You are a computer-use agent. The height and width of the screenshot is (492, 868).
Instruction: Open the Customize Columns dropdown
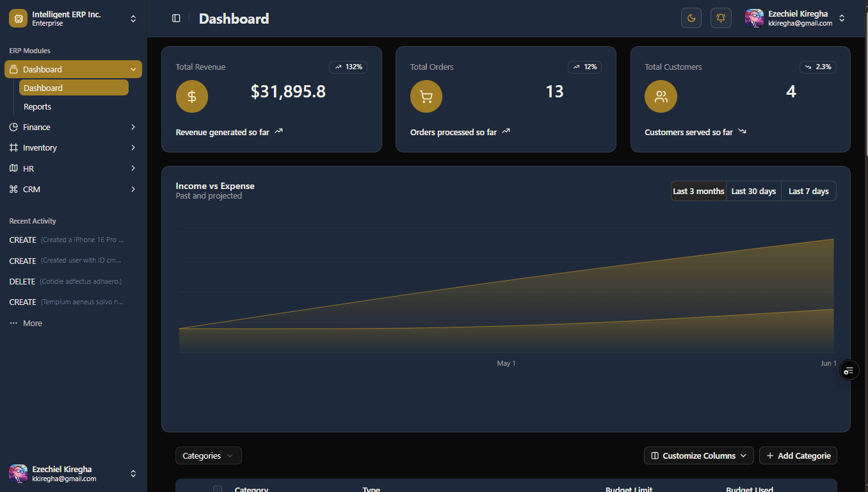[698, 455]
